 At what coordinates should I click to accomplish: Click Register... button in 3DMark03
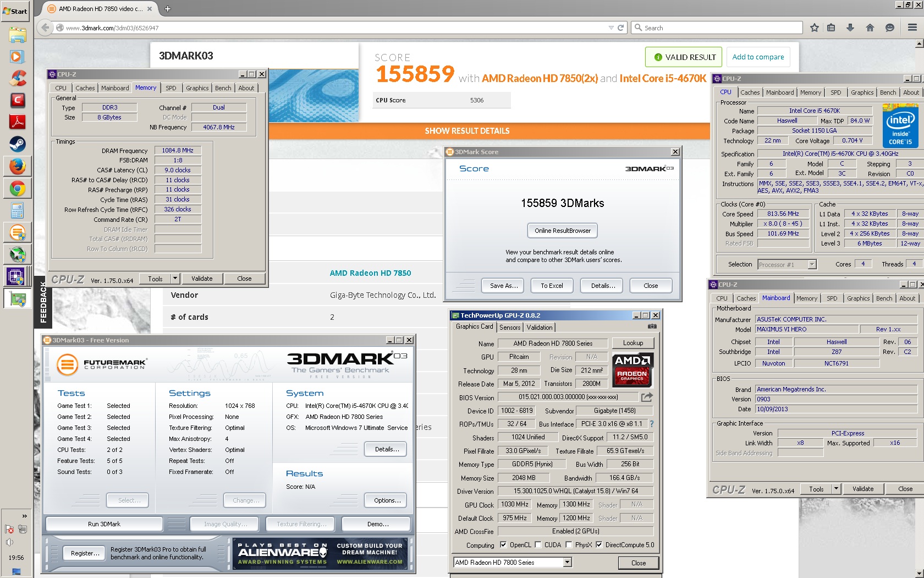click(x=85, y=553)
